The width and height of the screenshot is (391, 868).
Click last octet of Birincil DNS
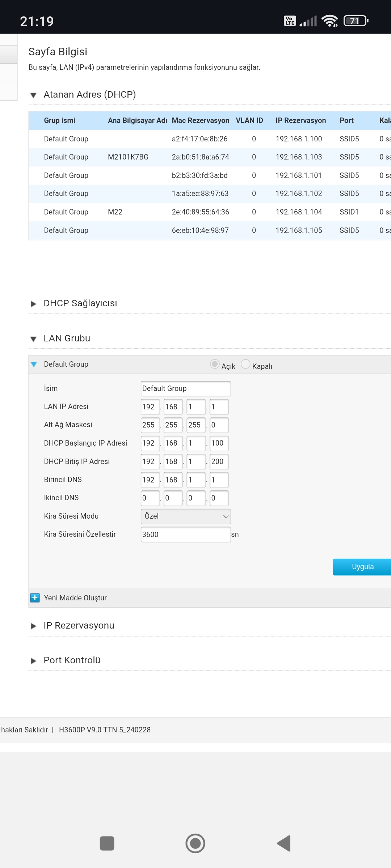[219, 480]
